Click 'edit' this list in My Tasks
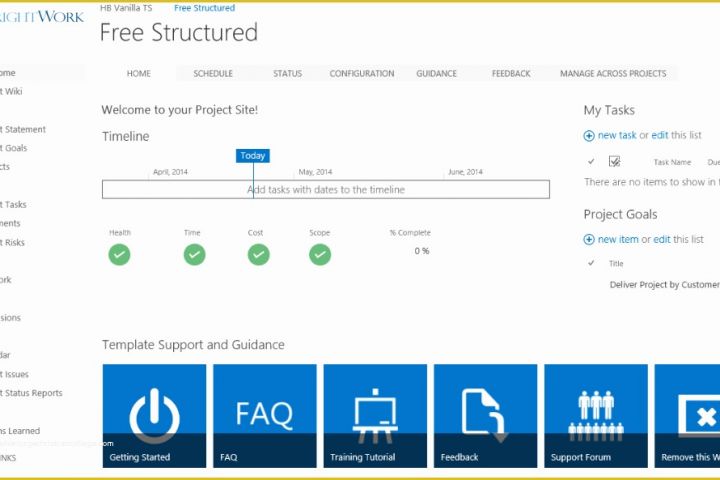 [659, 135]
